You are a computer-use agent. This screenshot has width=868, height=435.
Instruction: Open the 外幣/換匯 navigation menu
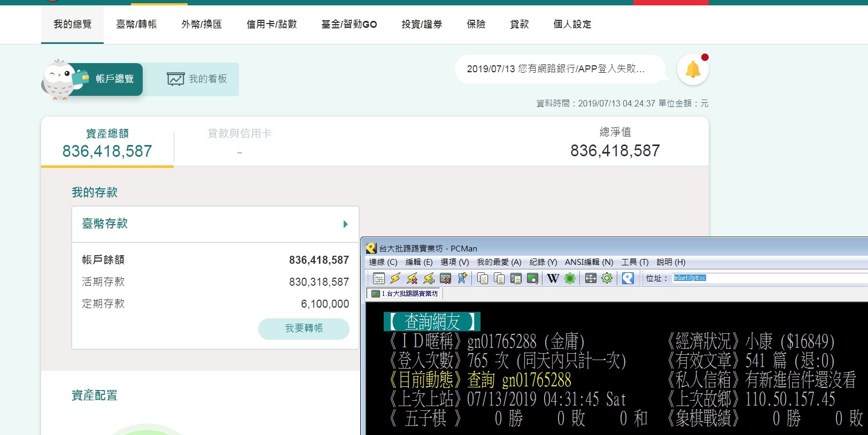coord(201,24)
